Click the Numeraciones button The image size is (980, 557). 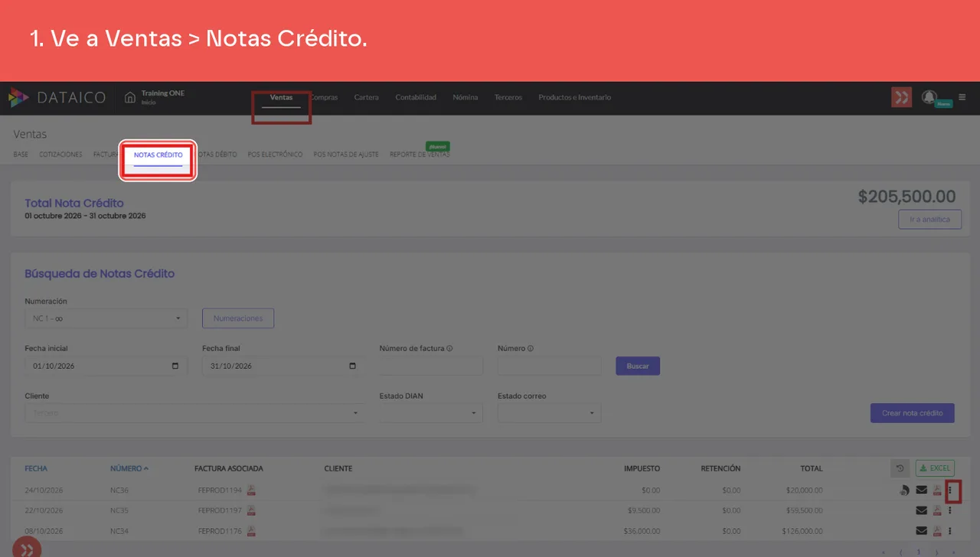coord(238,318)
